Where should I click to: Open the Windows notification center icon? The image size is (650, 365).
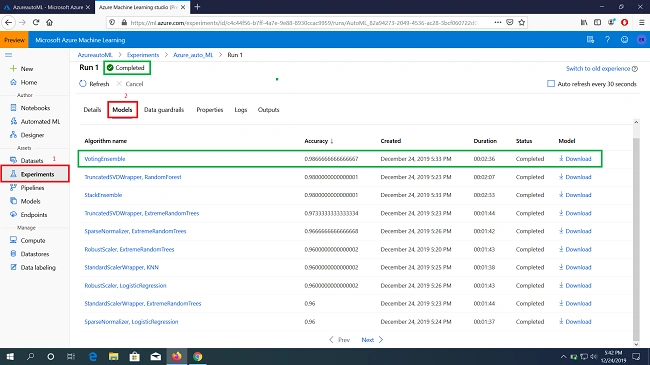click(636, 357)
